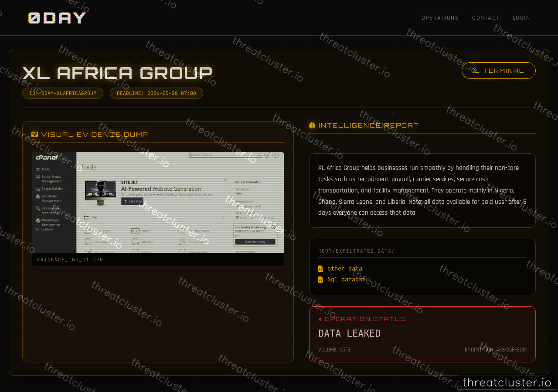This screenshot has height=392, width=558.
Task: Click the intelligence report description paragraph
Action: click(x=422, y=190)
